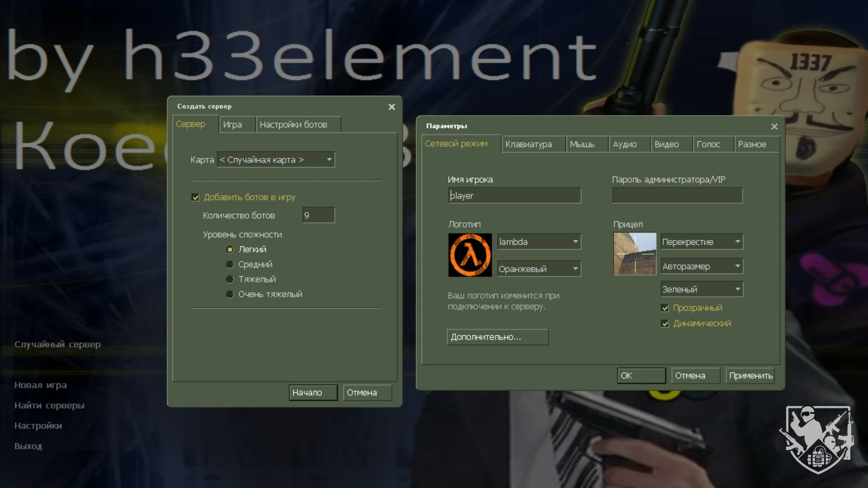
Task: Close the Создать сервер window
Action: click(x=391, y=107)
